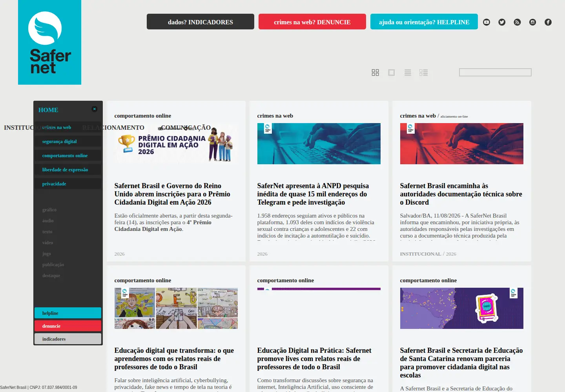Switch to grid view layout icon
Image resolution: width=565 pixels, height=392 pixels.
tap(375, 73)
